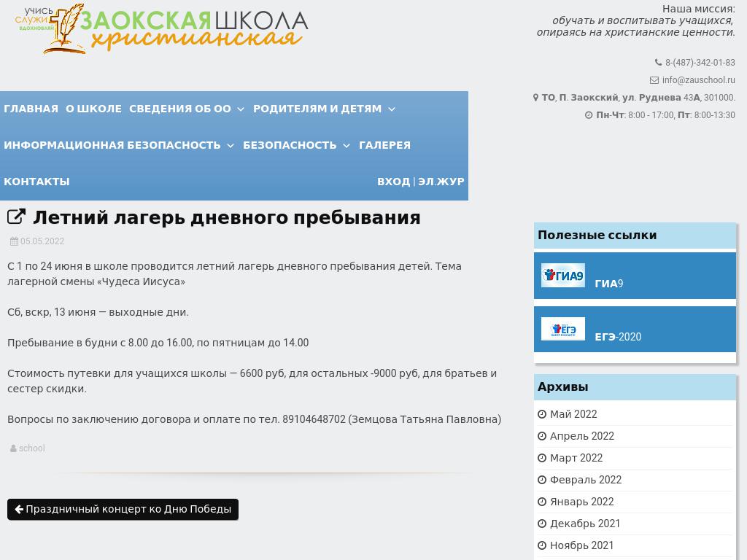
Task: Click the clock icon beside working hours
Action: coord(589,115)
